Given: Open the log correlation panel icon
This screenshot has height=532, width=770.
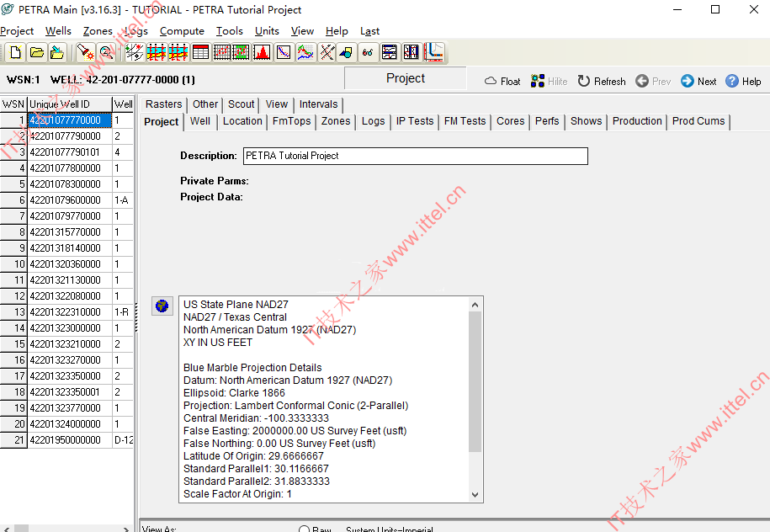Looking at the screenshot, I should click(x=390, y=52).
